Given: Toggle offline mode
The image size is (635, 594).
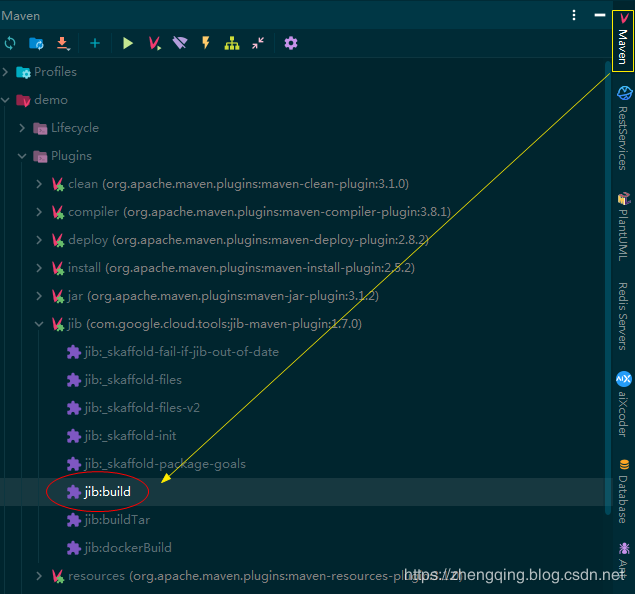Looking at the screenshot, I should click(x=180, y=43).
